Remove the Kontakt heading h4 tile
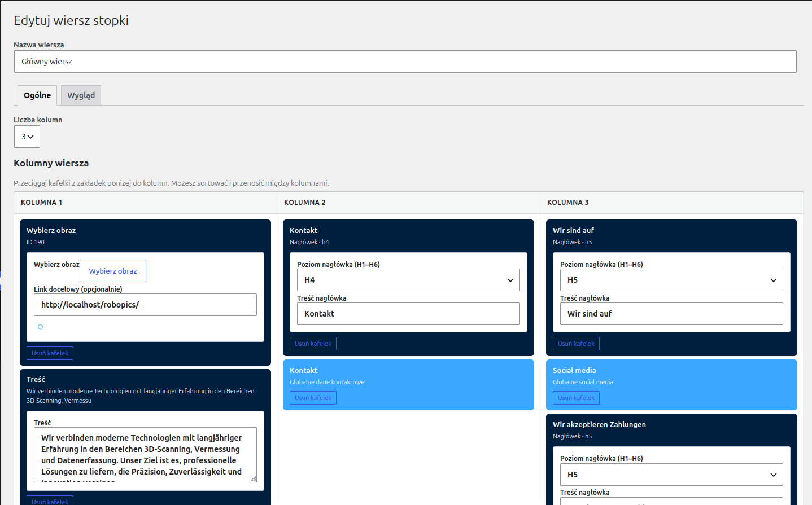The height and width of the screenshot is (505, 812). tap(313, 344)
